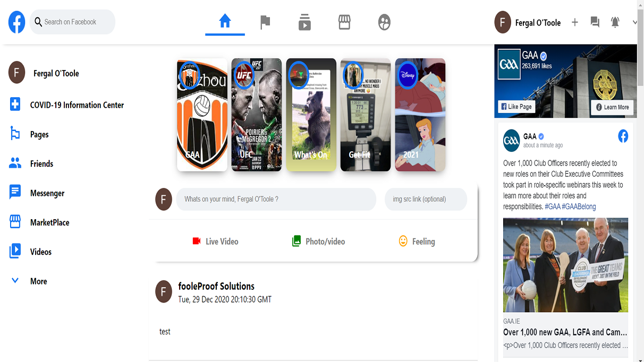Click about a minute ago timestamp
Screen dimensions: 644x362
(x=543, y=145)
